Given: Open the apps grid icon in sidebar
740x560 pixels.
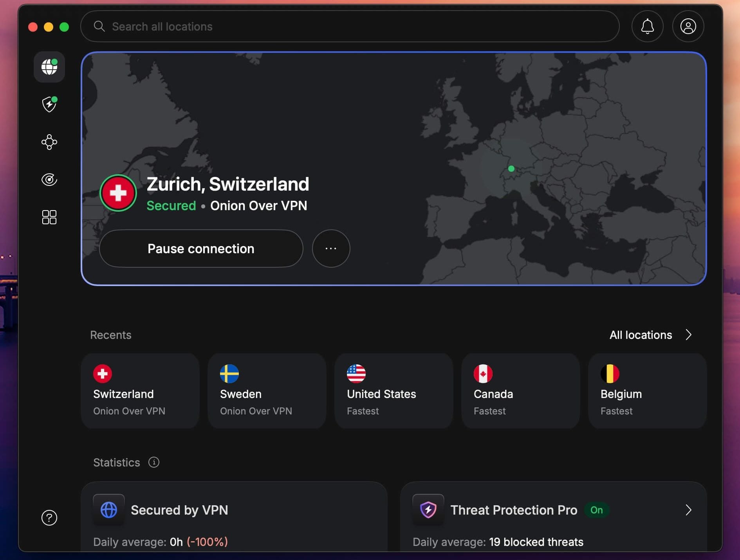Looking at the screenshot, I should (x=49, y=217).
